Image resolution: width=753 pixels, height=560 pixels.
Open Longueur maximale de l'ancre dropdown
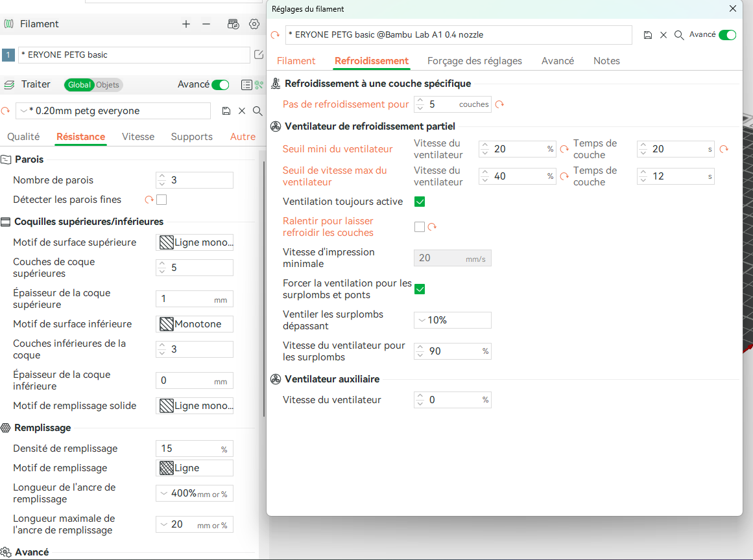[195, 524]
